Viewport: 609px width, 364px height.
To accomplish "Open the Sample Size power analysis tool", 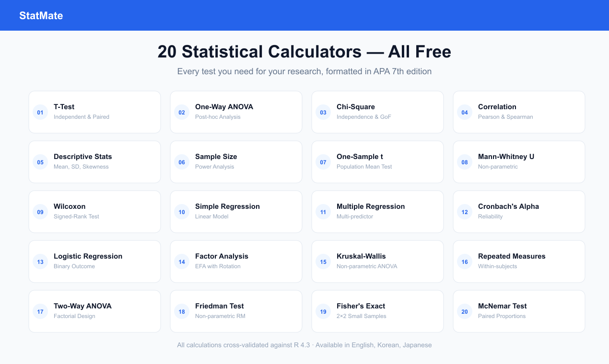I will coord(236,162).
